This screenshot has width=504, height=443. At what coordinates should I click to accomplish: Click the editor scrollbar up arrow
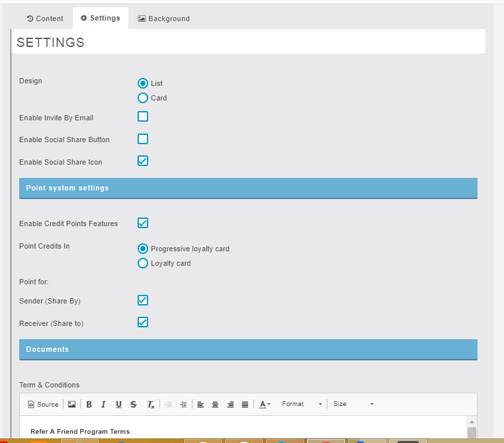(x=472, y=422)
